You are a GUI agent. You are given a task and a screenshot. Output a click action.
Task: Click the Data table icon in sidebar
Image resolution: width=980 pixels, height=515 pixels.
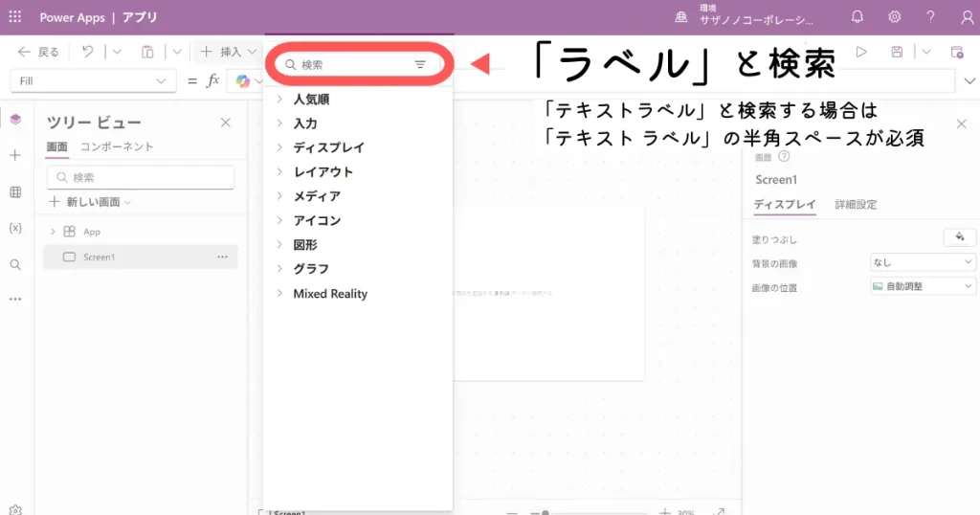pos(15,192)
